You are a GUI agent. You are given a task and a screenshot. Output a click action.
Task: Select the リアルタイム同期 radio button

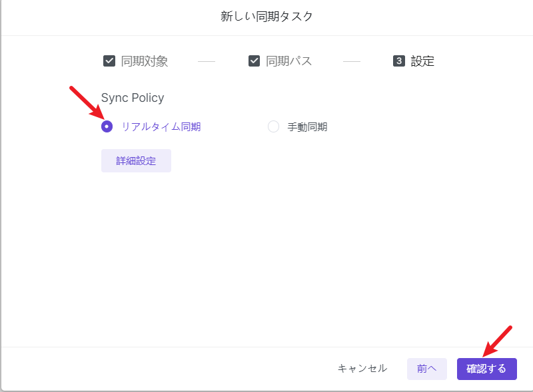point(107,126)
